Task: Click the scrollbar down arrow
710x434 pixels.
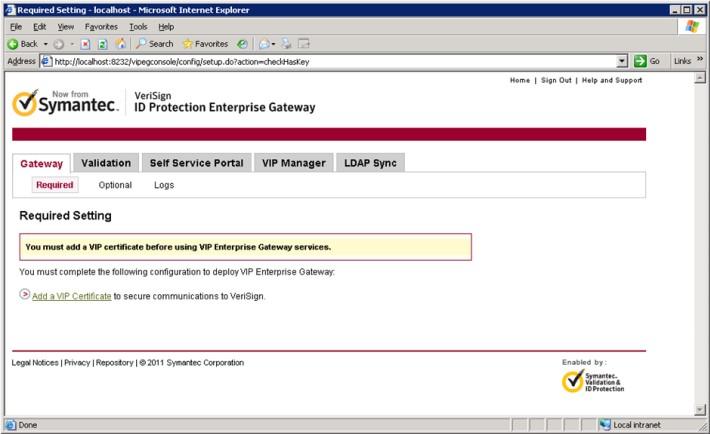Action: click(700, 410)
